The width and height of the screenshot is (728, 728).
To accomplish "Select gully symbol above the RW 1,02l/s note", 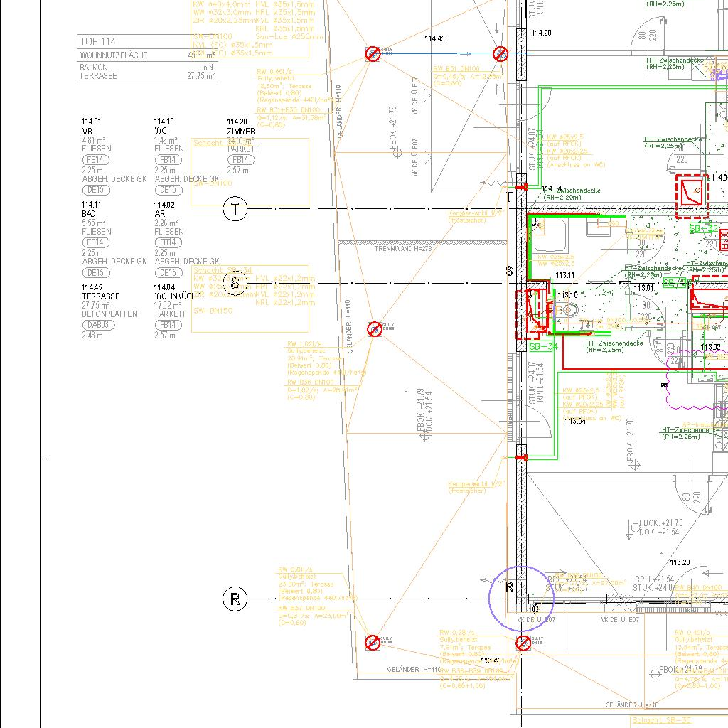I will pyautogui.click(x=375, y=329).
